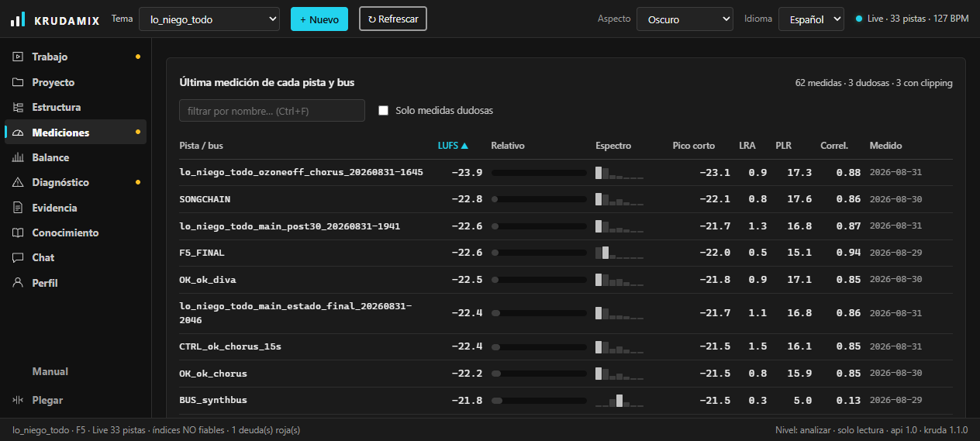
Task: Open the Evidencia section
Action: [75, 208]
